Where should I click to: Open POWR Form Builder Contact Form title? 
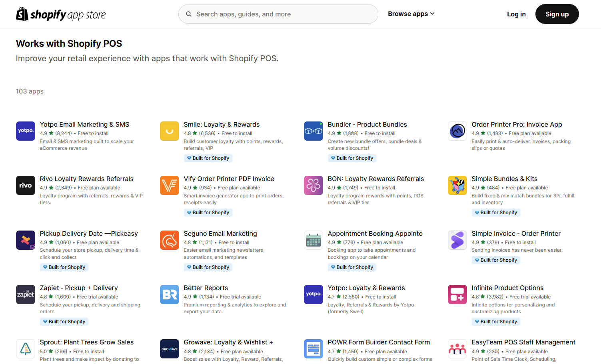pyautogui.click(x=379, y=342)
